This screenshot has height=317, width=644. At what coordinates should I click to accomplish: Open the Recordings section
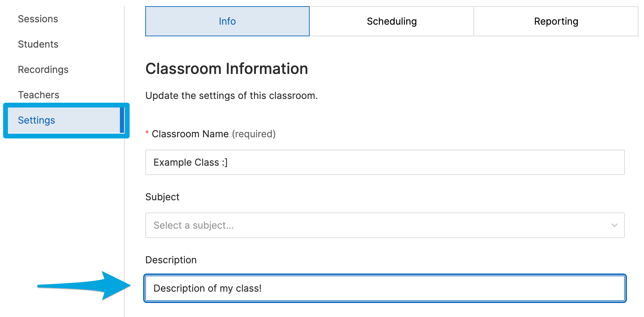pos(43,69)
